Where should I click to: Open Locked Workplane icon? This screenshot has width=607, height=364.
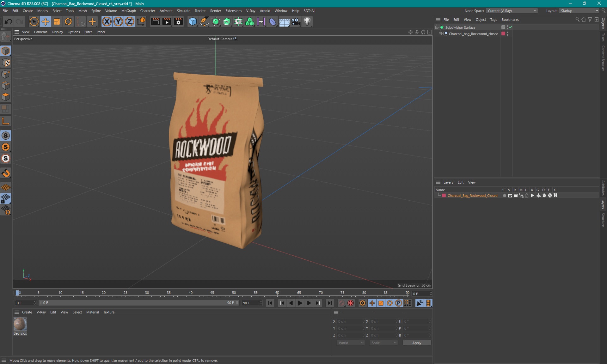coord(6,199)
